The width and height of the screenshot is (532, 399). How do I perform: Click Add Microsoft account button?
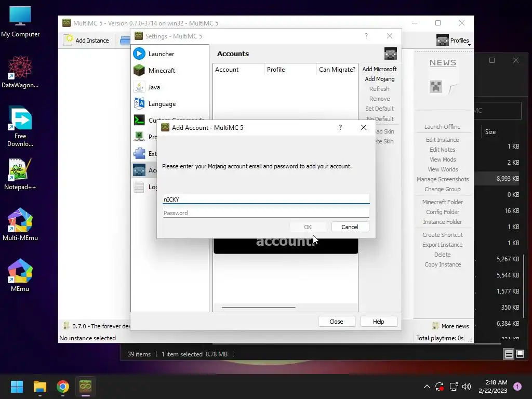click(x=379, y=69)
